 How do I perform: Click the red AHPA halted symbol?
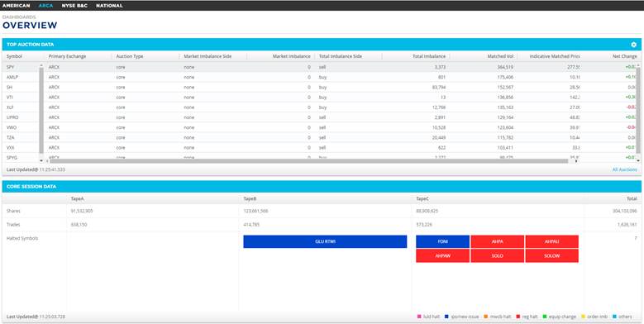(x=498, y=241)
